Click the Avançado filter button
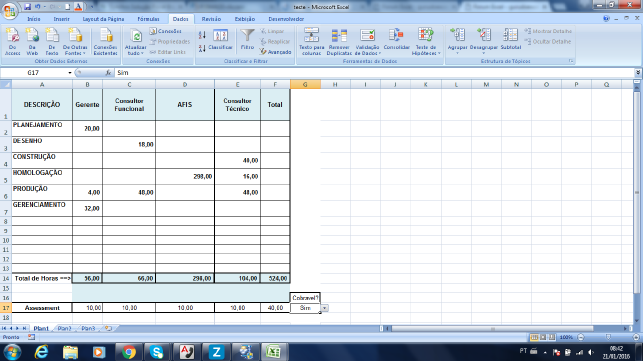643x361 pixels. (x=275, y=52)
